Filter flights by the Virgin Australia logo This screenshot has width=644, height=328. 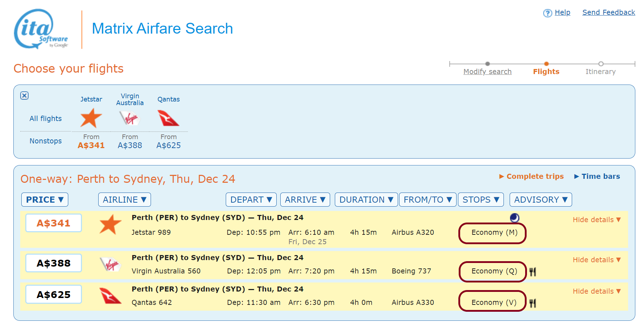130,118
